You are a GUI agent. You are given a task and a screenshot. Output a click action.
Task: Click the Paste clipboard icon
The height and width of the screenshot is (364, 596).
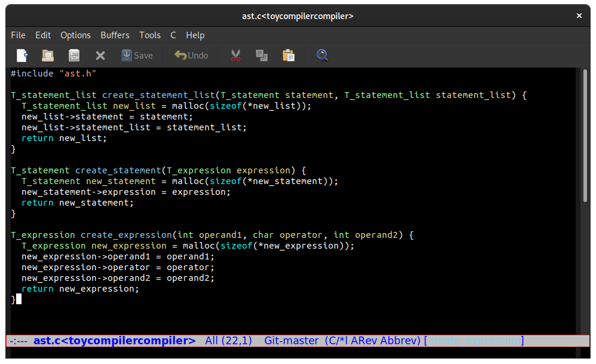289,56
